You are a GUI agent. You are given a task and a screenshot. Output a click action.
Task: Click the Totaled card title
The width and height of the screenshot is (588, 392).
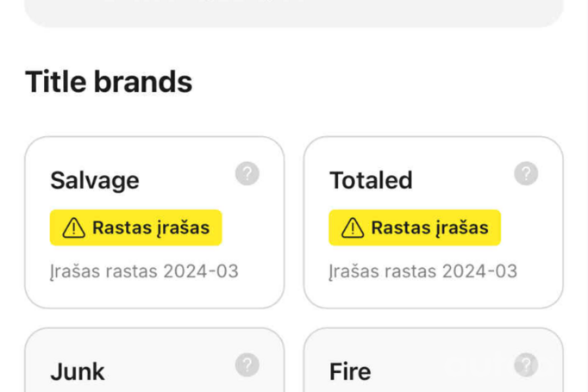tap(371, 181)
